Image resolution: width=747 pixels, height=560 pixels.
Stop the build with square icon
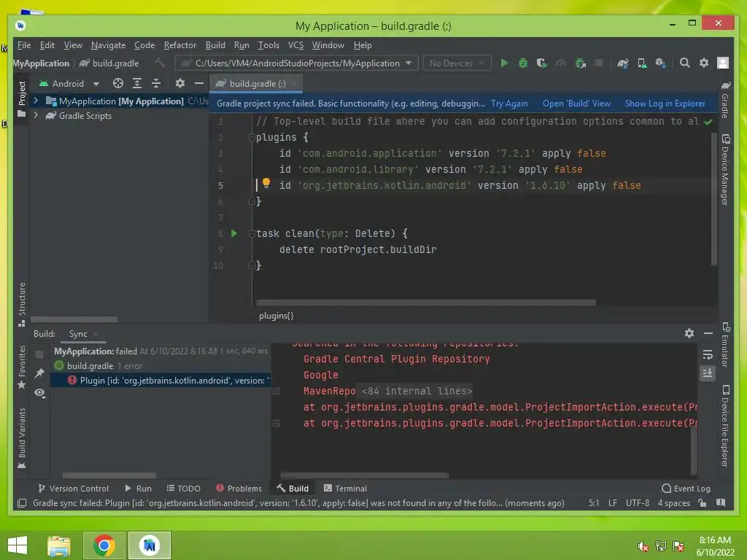39,354
